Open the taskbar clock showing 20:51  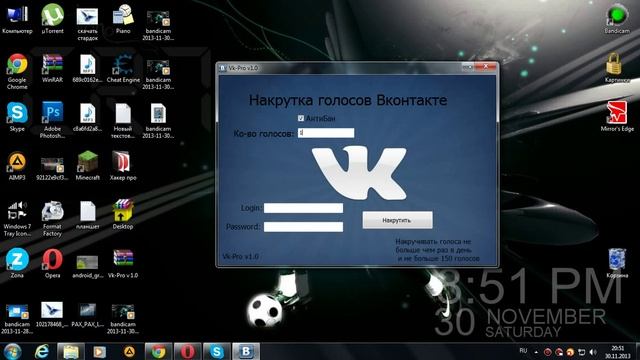[x=618, y=352]
